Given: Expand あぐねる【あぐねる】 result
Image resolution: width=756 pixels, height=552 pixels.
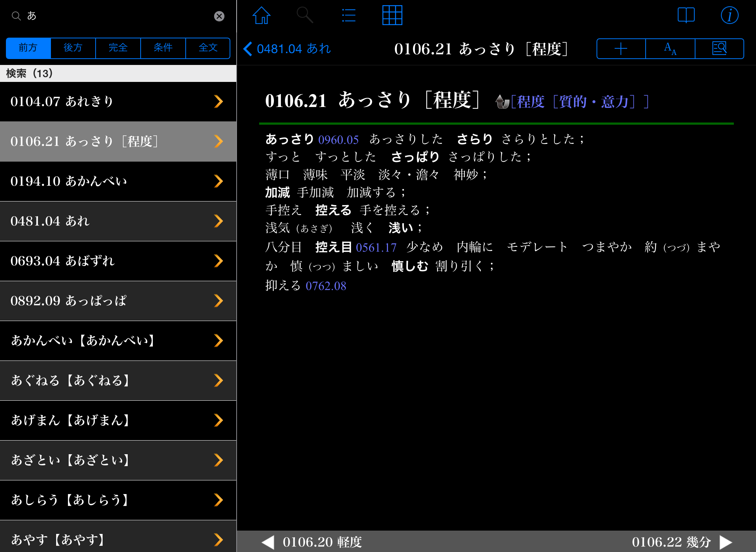Looking at the screenshot, I should [118, 380].
